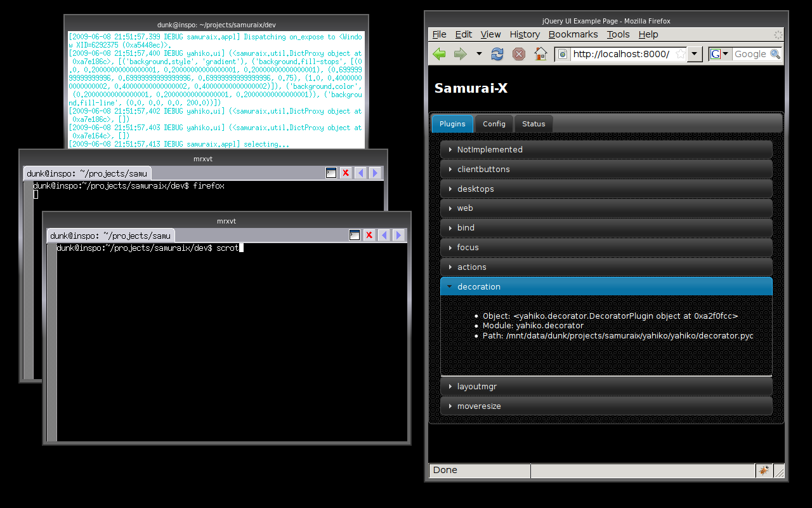
Task: Open Firefox's Edit menu
Action: click(x=463, y=34)
